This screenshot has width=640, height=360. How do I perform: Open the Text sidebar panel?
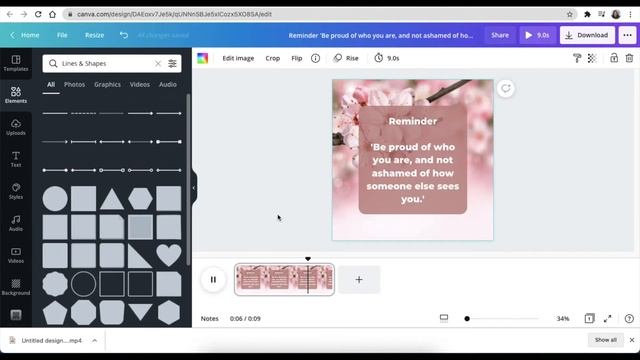[x=16, y=159]
